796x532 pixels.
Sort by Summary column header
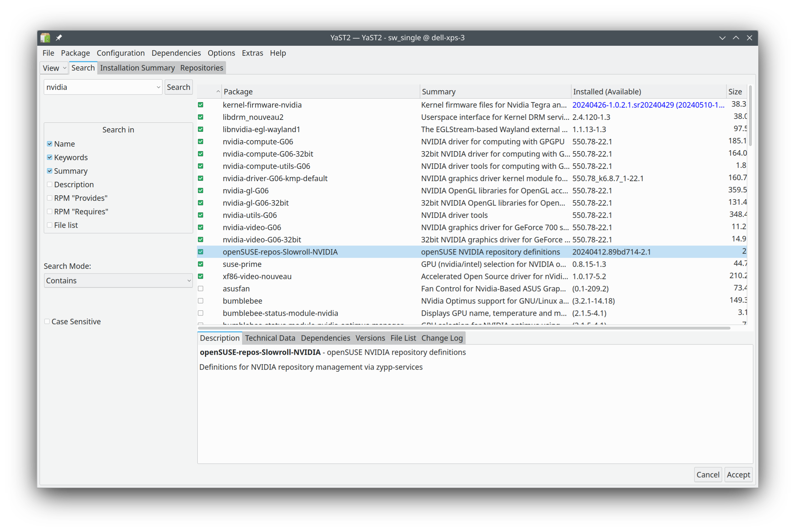click(495, 92)
